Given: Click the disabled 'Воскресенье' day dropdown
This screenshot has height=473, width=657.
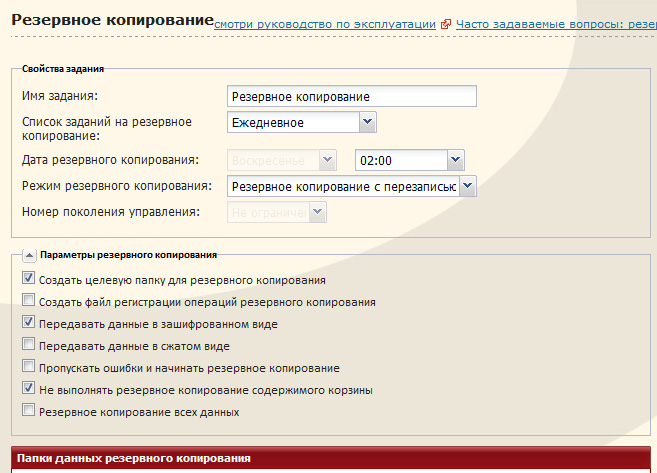Looking at the screenshot, I should pos(283,160).
